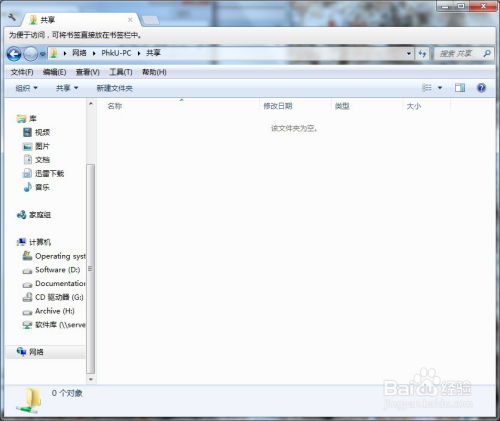Click PhkU-PC in the address breadcrumb
This screenshot has height=421, width=500.
click(x=116, y=53)
